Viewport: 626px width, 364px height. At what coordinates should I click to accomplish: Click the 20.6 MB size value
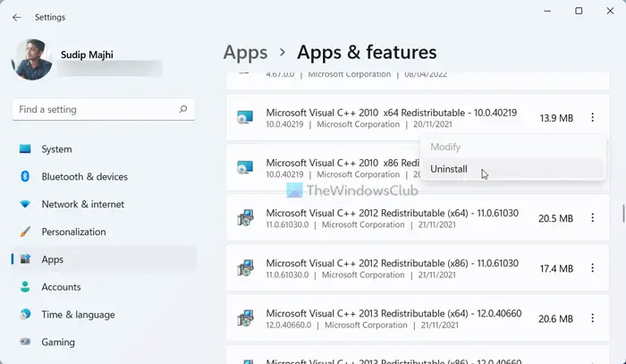point(555,319)
